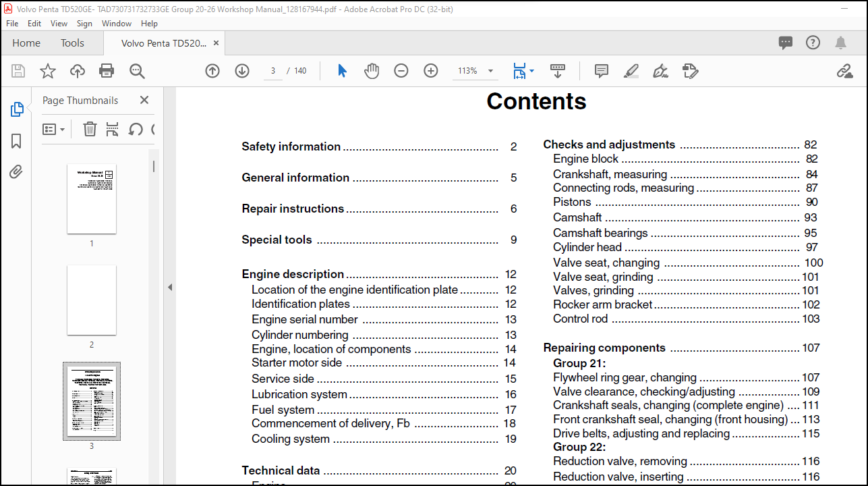This screenshot has width=868, height=486.
Task: Toggle the Page Thumbnails sidebar icon
Action: pyautogui.click(x=17, y=109)
